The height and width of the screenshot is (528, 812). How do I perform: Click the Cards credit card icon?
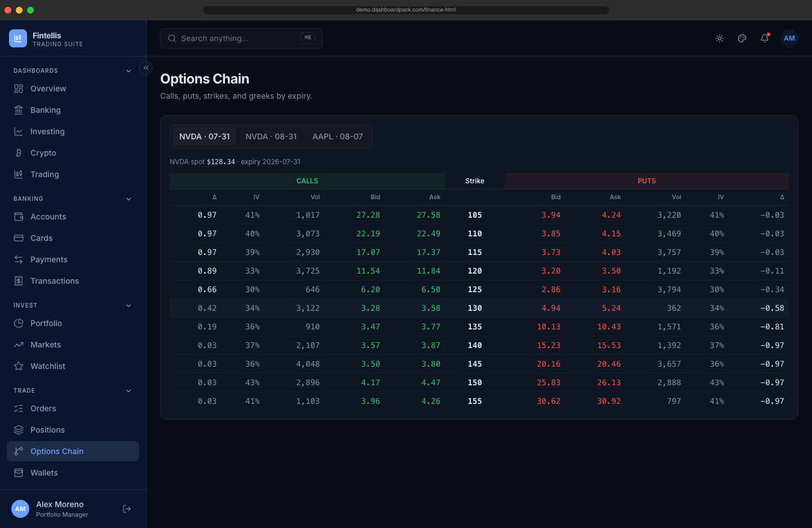point(19,238)
